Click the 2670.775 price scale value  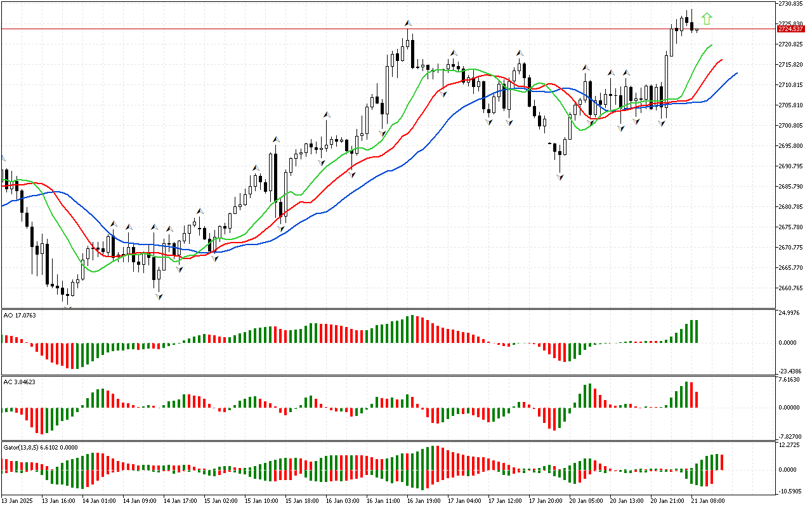[791, 248]
